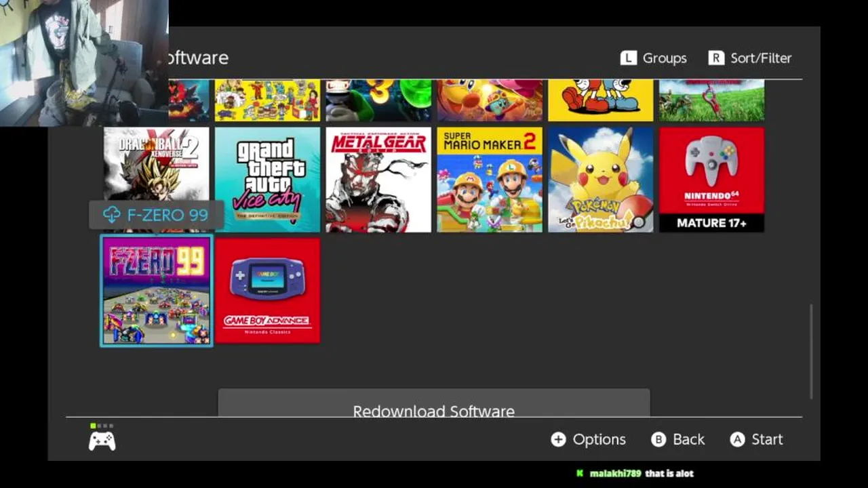Click the B button icon beside Back

658,439
